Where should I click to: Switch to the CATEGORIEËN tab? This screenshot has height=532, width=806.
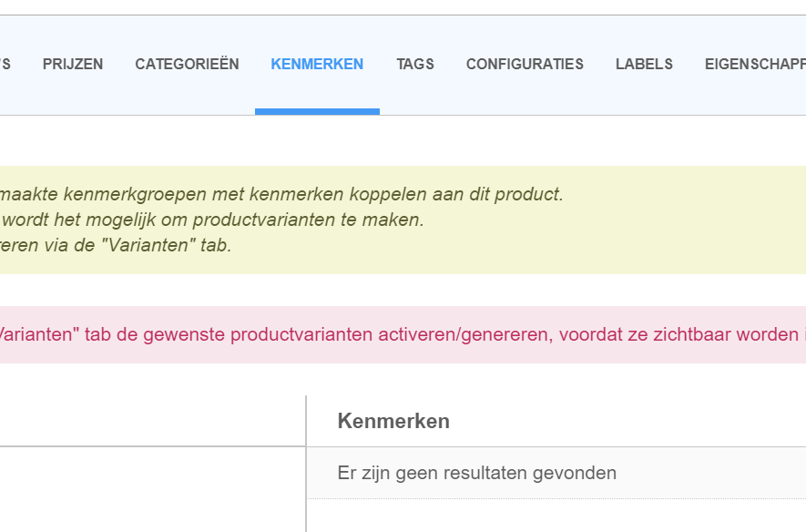187,64
